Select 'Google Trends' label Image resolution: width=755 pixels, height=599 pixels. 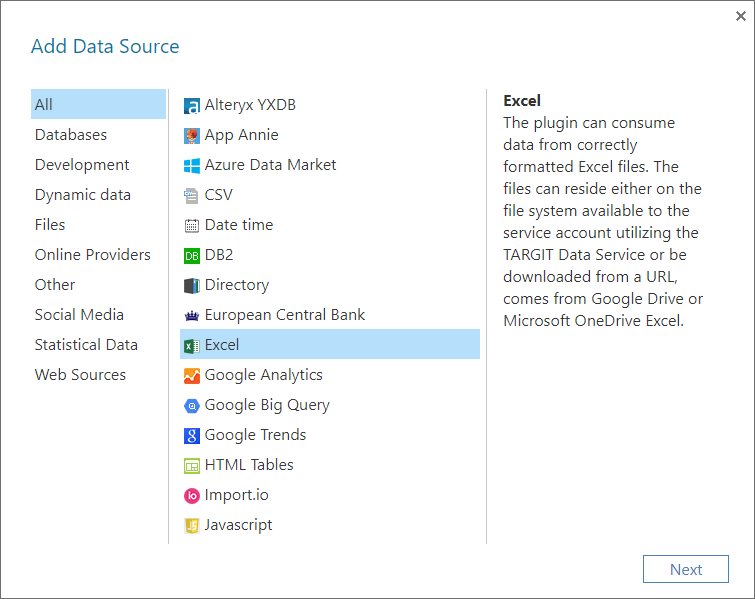[x=255, y=434]
